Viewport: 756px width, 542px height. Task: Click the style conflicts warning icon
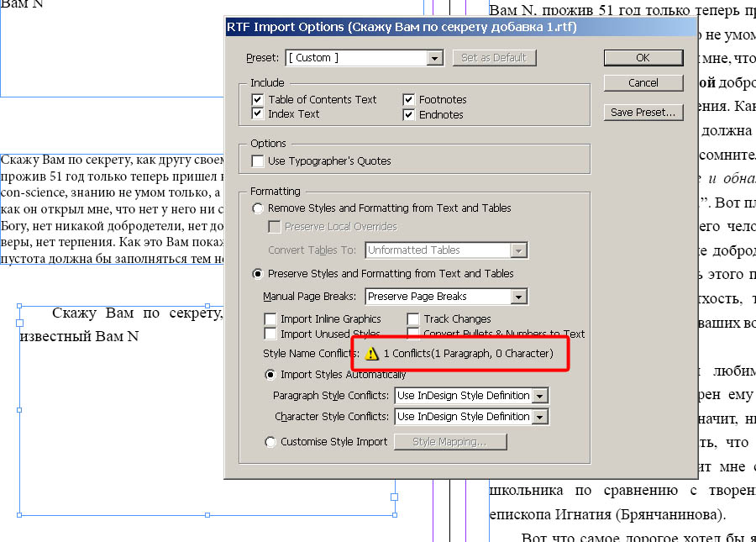(371, 354)
